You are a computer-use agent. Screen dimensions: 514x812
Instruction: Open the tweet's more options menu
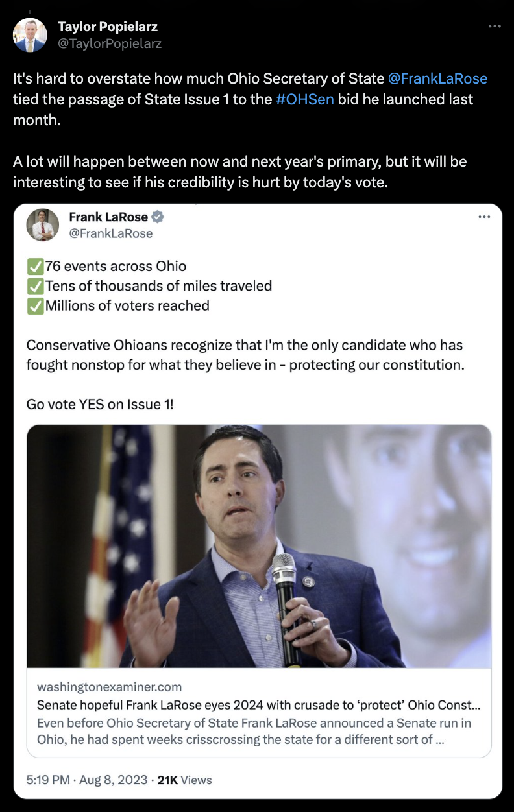(495, 27)
